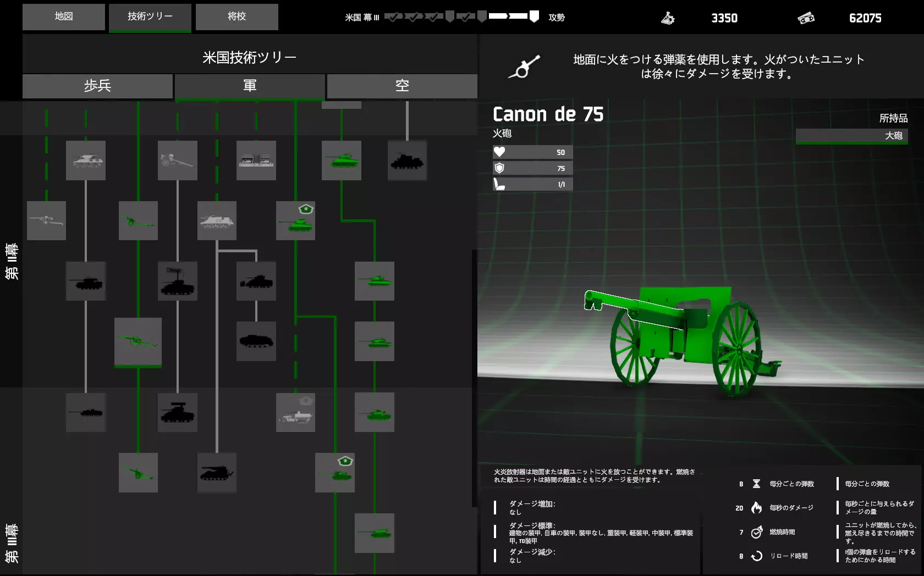Select the black self-propelled gun node in 第 III 幕

click(x=217, y=473)
